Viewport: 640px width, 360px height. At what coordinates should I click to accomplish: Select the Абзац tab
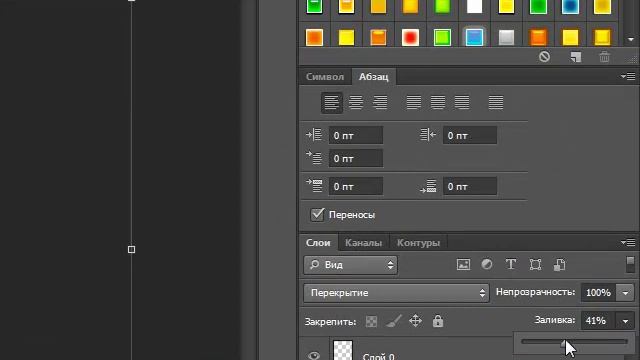373,77
